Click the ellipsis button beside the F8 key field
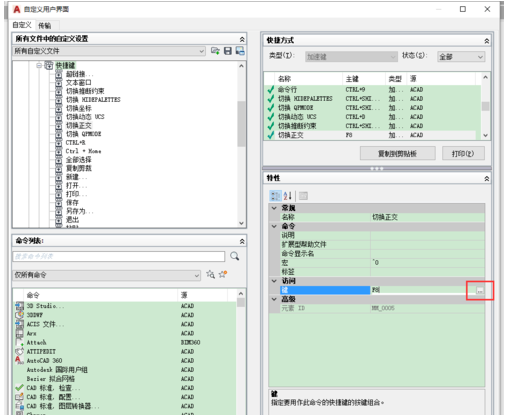508x415 pixels. 480,290
